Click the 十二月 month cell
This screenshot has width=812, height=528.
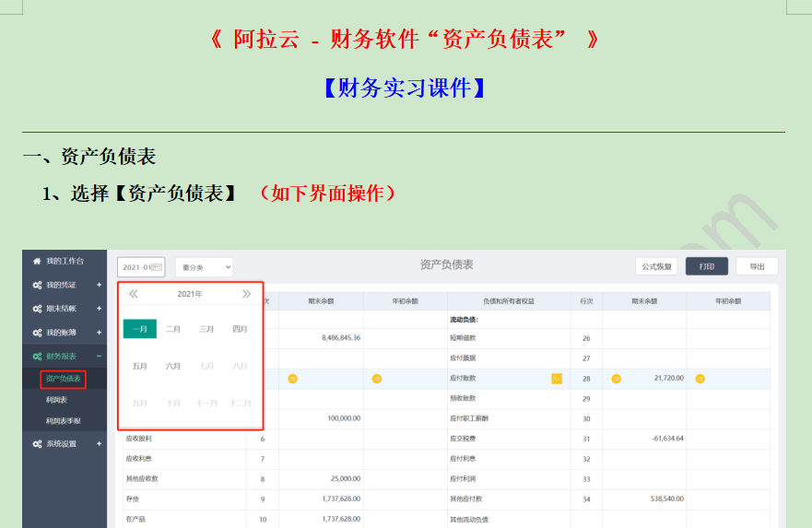(240, 404)
